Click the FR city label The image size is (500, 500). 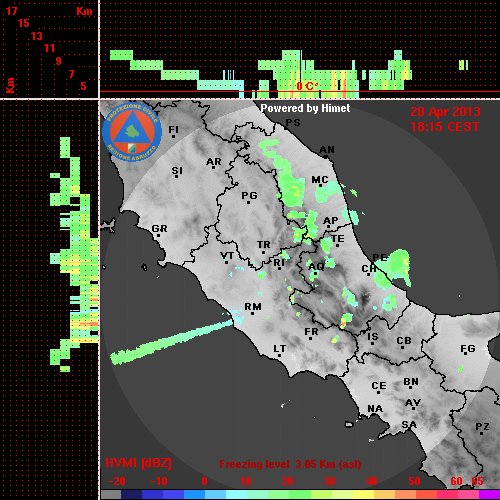point(311,332)
